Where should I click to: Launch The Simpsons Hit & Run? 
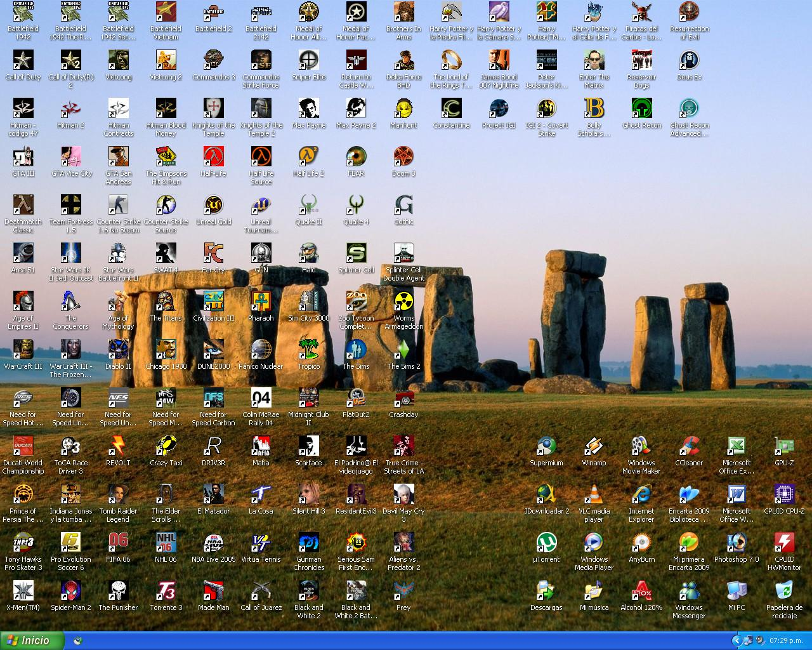point(166,166)
